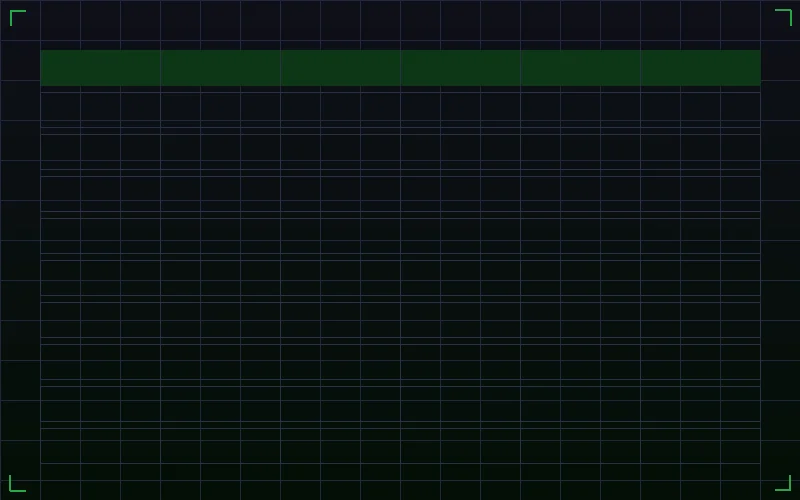Screen dimensions: 800x500
Task: Click the last empty row in the table
Action: 400,446
